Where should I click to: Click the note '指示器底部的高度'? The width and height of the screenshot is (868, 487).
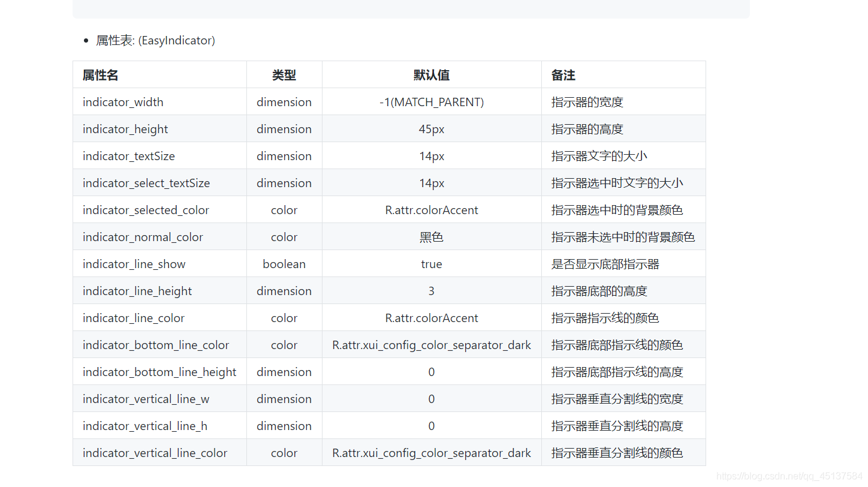tap(599, 291)
